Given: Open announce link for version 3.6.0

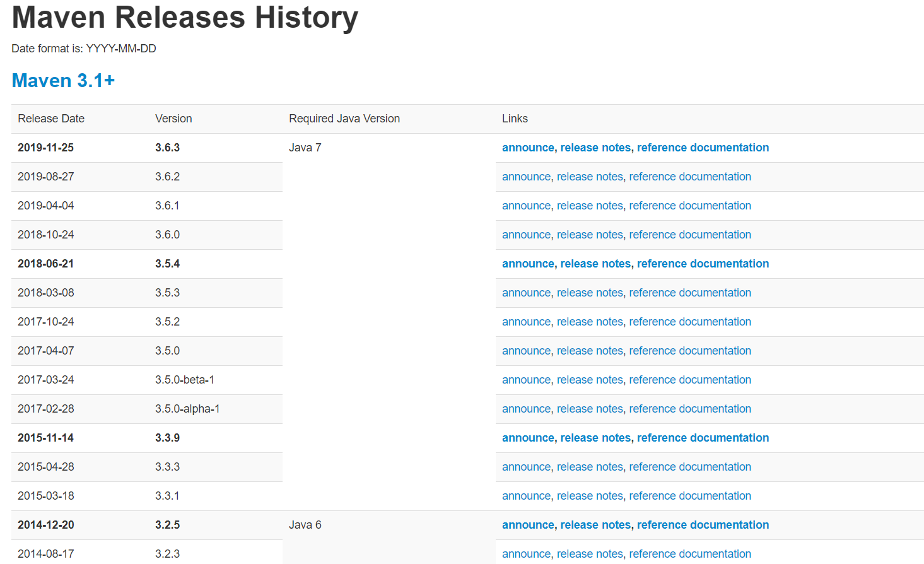Looking at the screenshot, I should point(526,235).
